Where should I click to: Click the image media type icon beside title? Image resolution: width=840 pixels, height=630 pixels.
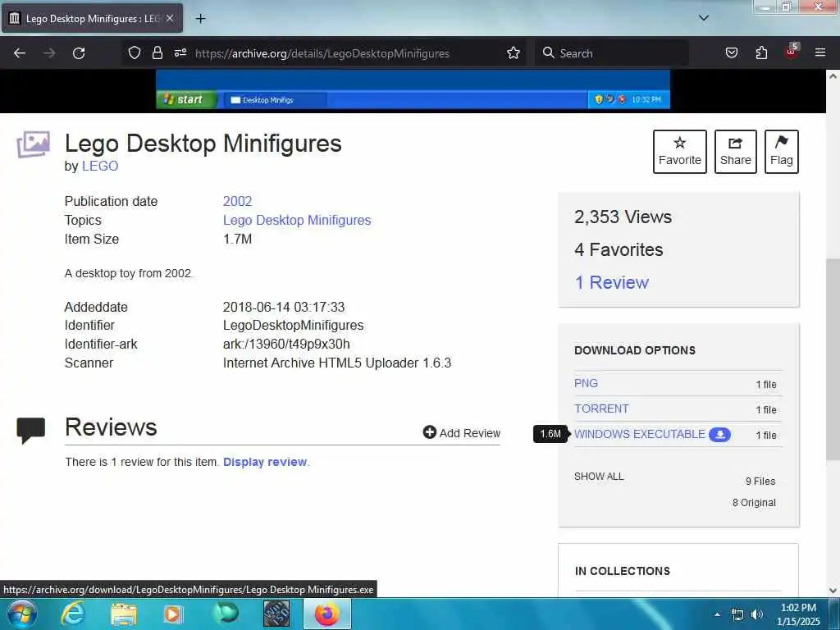(x=33, y=144)
